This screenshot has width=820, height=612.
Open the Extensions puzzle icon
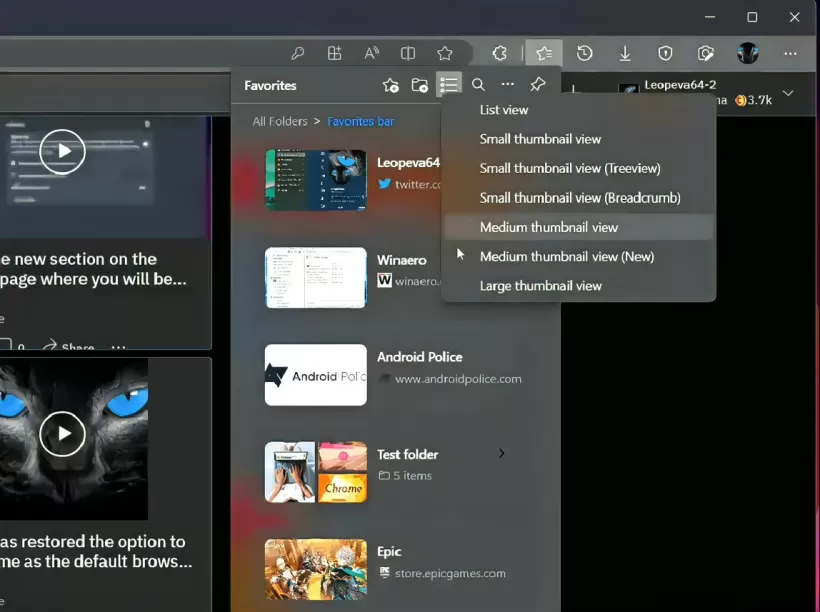coord(500,53)
